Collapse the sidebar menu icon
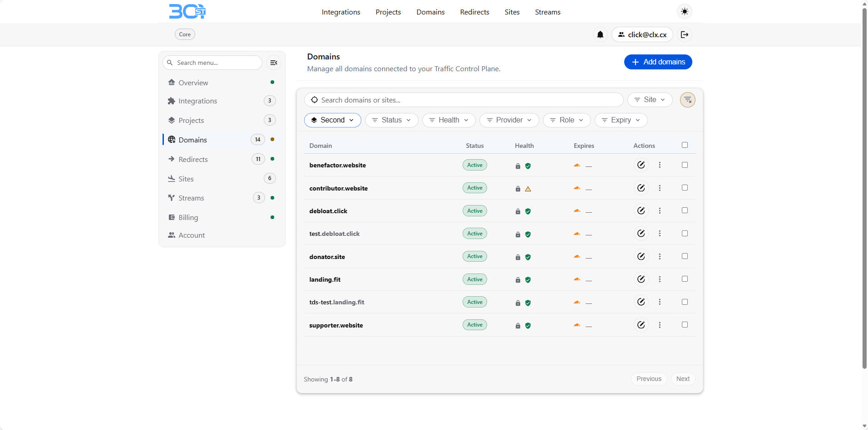This screenshot has width=868, height=430. 274,63
